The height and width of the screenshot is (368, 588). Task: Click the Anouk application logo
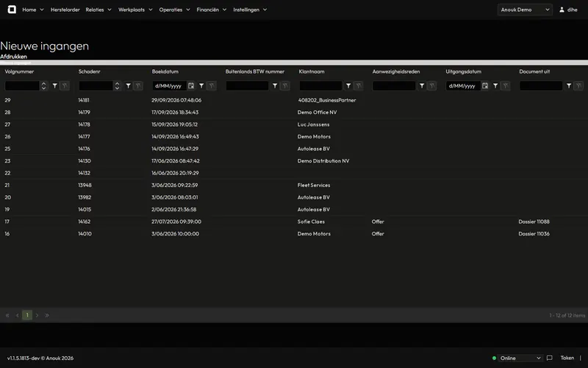point(12,10)
